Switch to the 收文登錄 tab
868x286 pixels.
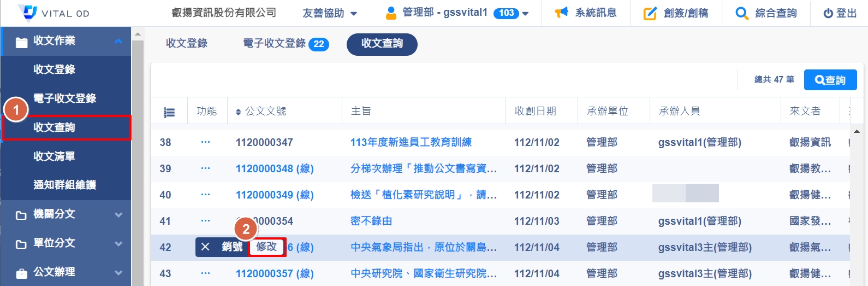pos(187,44)
